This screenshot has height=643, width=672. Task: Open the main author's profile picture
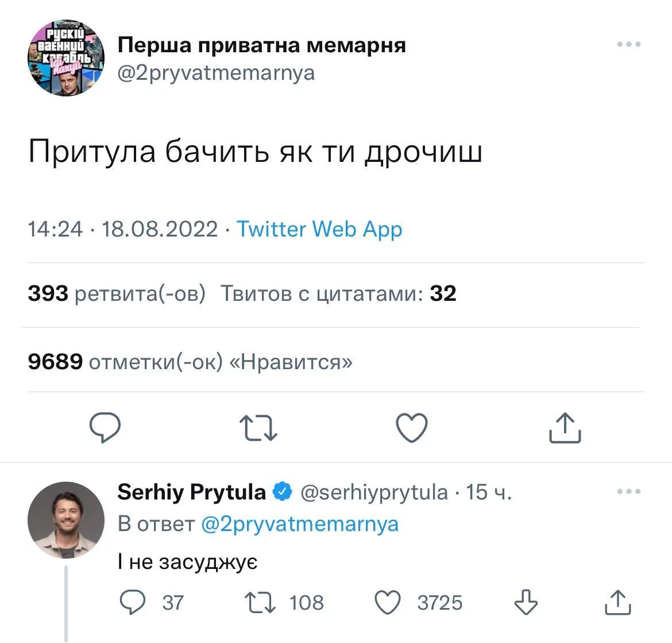coord(66,58)
